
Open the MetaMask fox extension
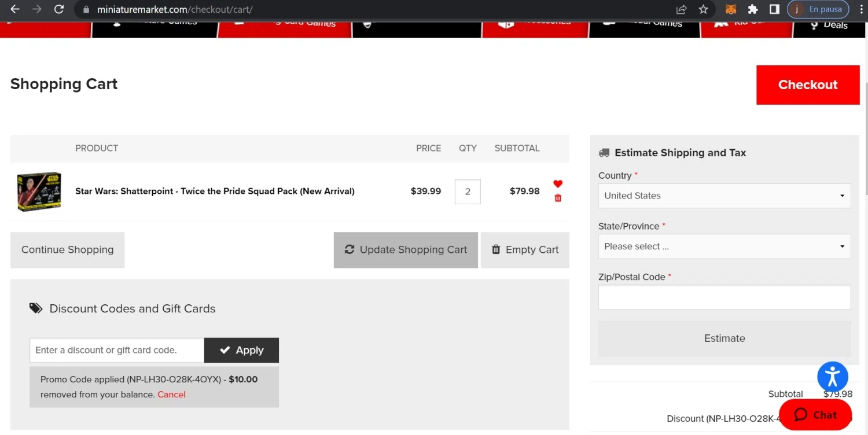731,9
